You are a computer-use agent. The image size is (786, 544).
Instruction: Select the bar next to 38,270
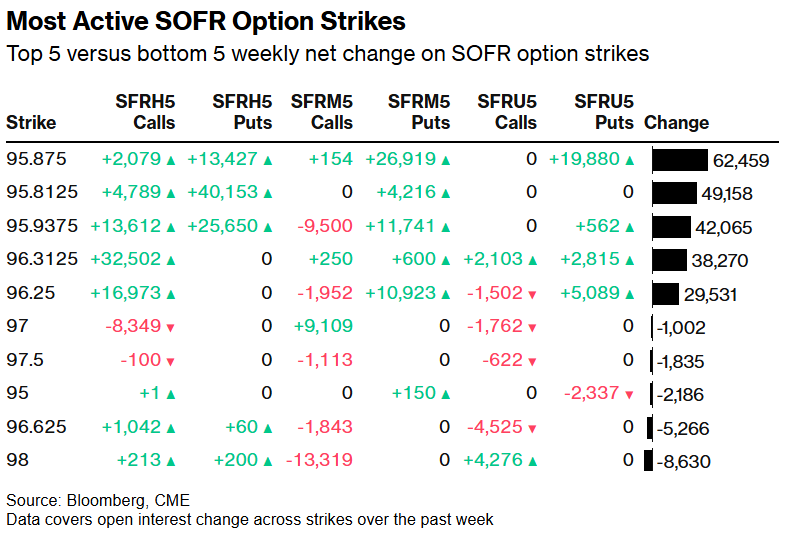[x=669, y=260]
